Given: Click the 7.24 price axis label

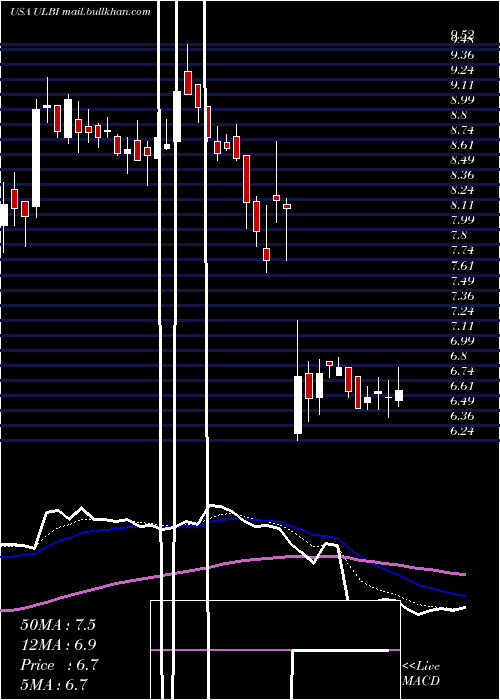Looking at the screenshot, I should click(x=462, y=310).
